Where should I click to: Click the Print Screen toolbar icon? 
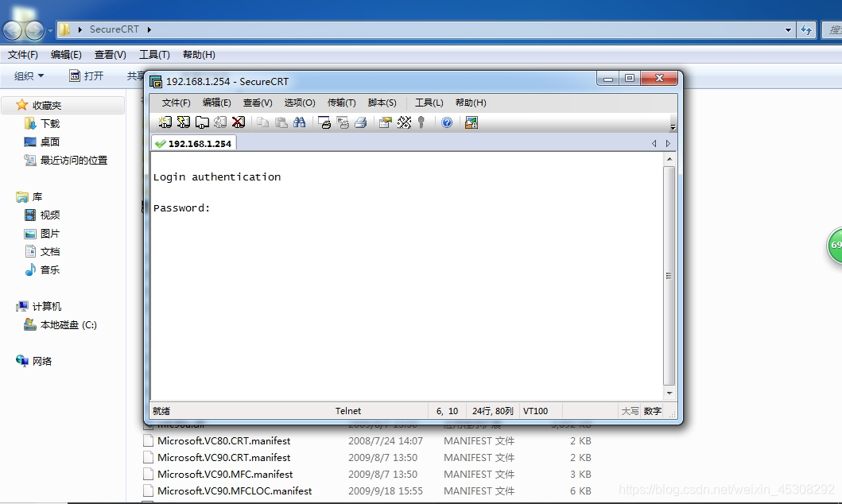pyautogui.click(x=324, y=122)
